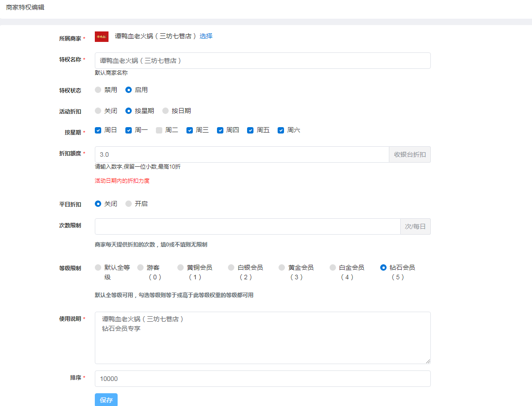Image resolution: width=532 pixels, height=406 pixels.
Task: Select the 禁用 status radio button
Action: (98, 90)
